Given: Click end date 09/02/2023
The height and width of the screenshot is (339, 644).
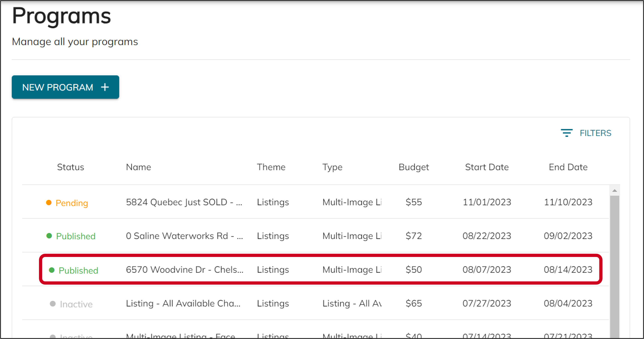Looking at the screenshot, I should click(x=568, y=236).
